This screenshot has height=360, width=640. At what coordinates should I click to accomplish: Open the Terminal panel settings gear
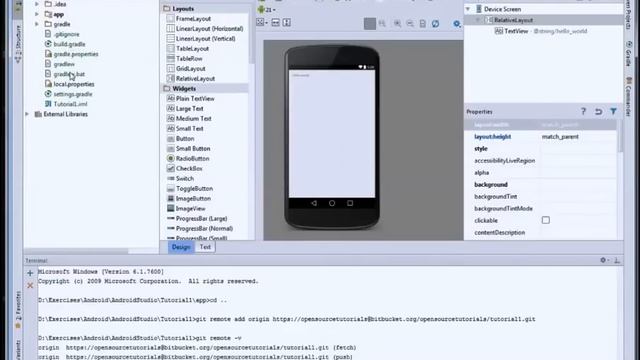604,260
